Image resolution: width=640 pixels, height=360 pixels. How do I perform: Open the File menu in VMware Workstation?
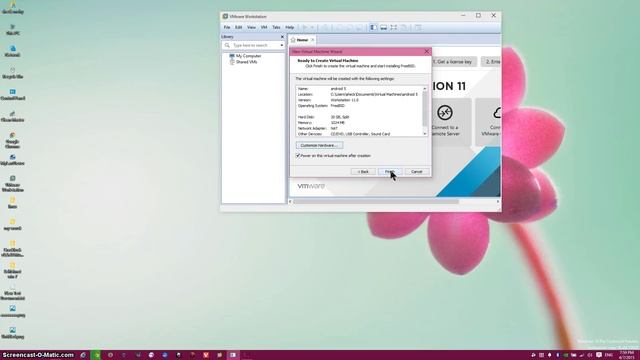tap(227, 27)
